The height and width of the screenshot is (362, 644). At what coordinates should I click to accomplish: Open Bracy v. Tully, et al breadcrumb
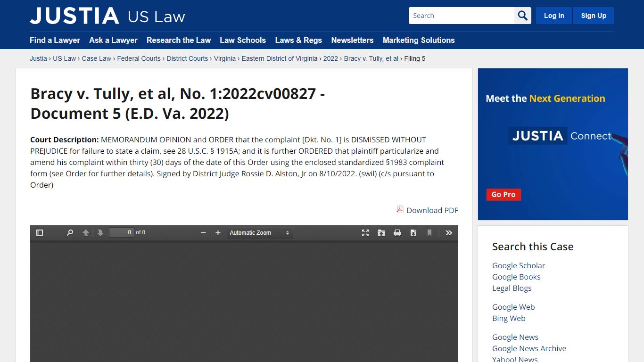point(371,58)
